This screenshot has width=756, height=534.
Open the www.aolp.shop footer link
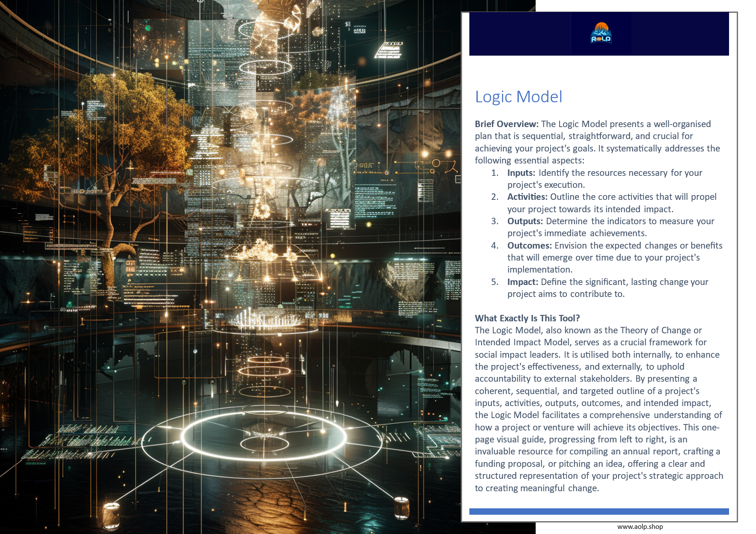(640, 527)
